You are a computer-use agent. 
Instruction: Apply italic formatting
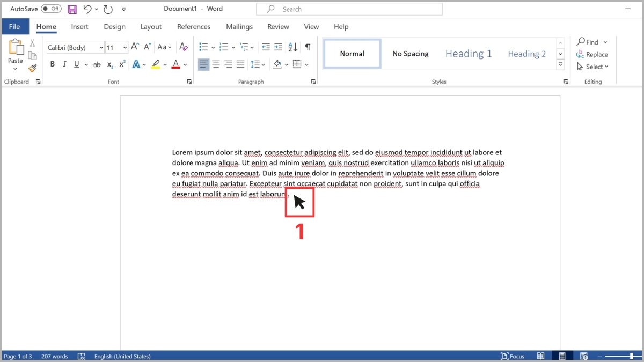coord(64,64)
